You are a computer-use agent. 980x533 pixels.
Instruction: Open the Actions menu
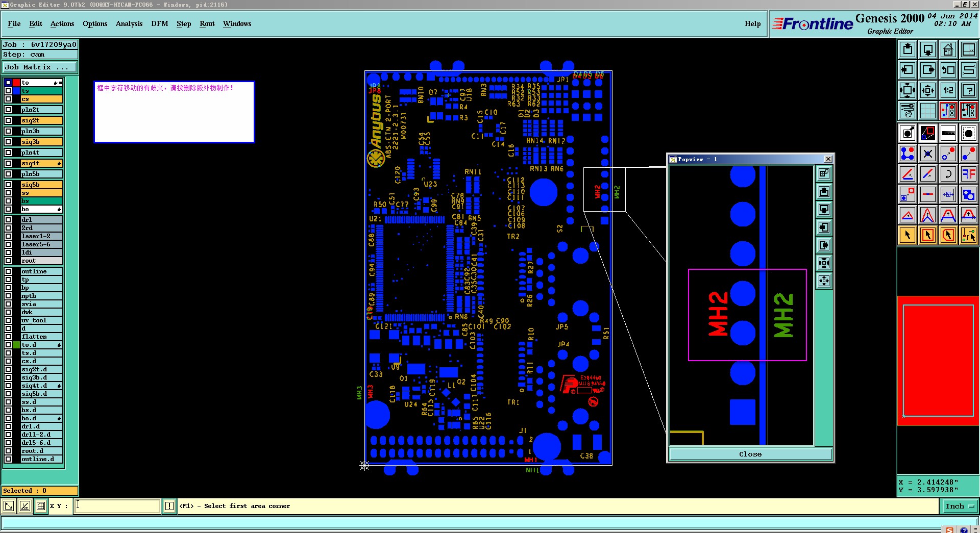62,23
